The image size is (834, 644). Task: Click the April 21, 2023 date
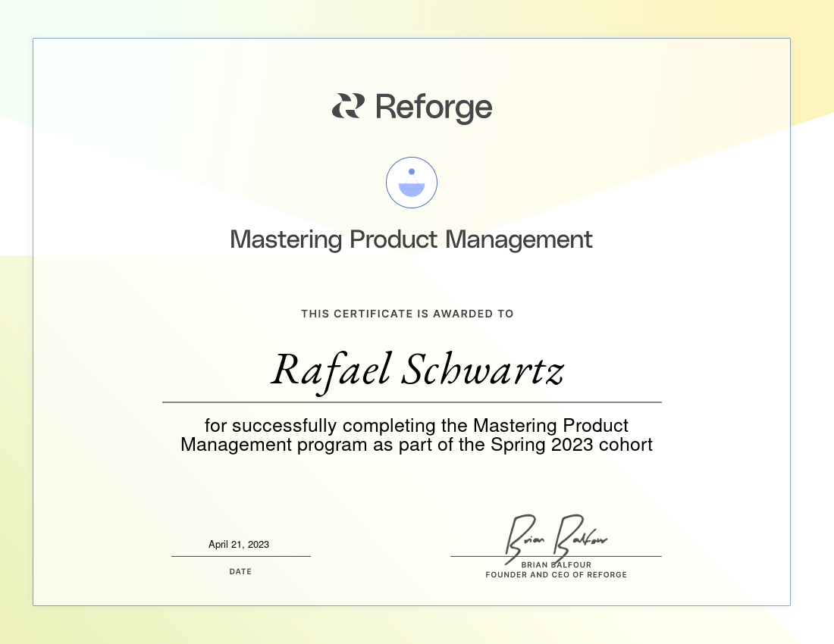[239, 544]
